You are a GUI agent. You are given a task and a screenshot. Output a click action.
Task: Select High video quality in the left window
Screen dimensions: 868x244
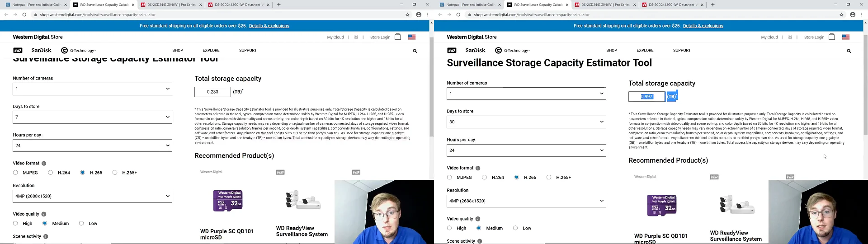point(15,223)
